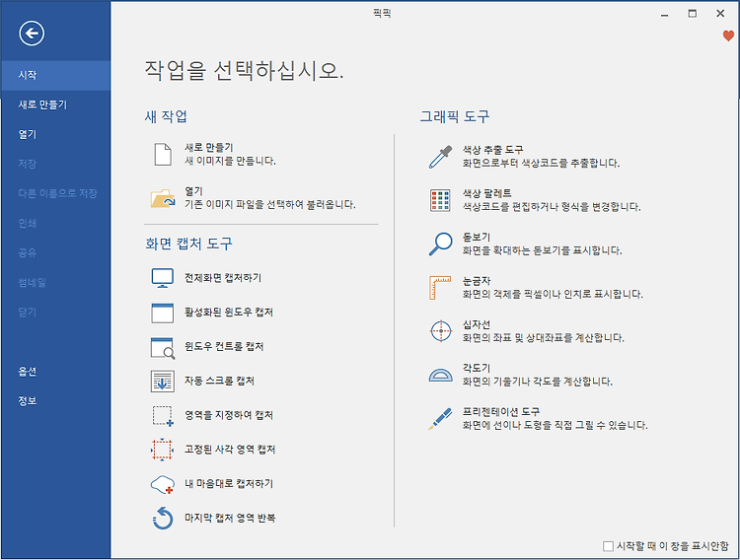The image size is (740, 560).
Task: Click the freehand capture cloud icon
Action: 162,484
